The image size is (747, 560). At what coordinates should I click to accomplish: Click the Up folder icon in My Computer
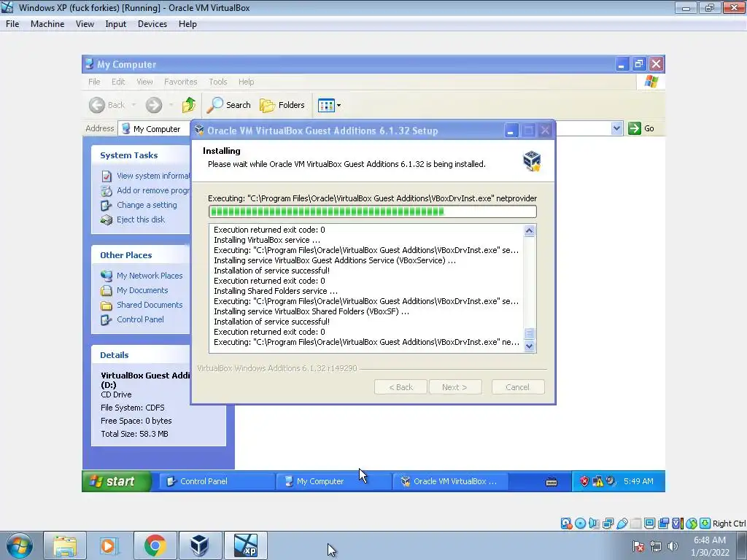[x=189, y=105]
